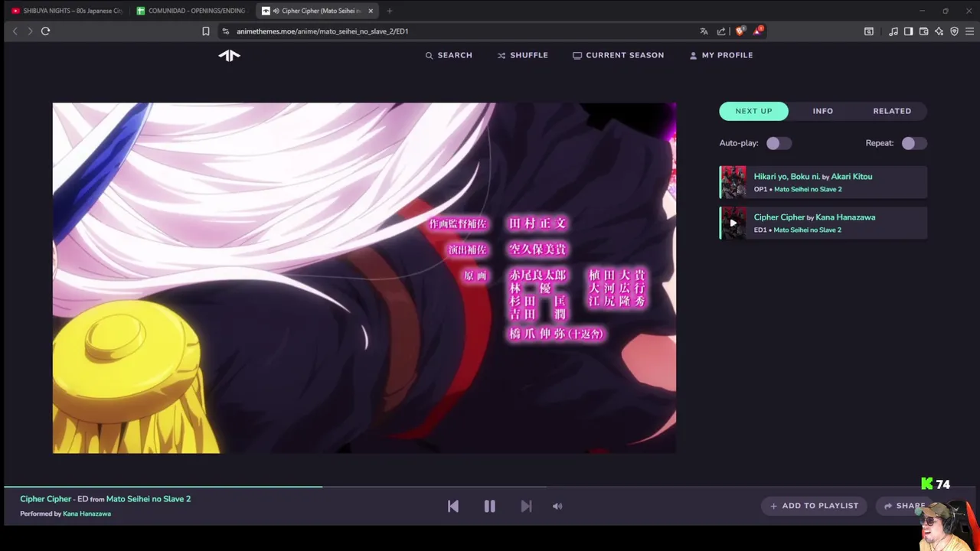Switch to the Info tab
This screenshot has width=980, height=551.
(823, 111)
